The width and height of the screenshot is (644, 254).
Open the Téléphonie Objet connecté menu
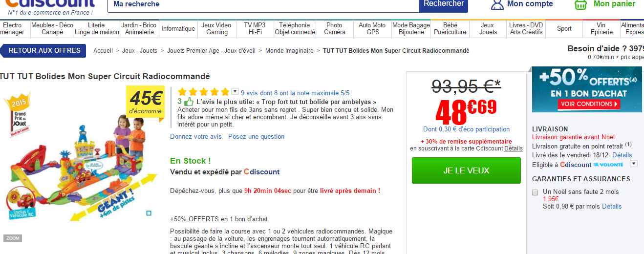(295, 29)
